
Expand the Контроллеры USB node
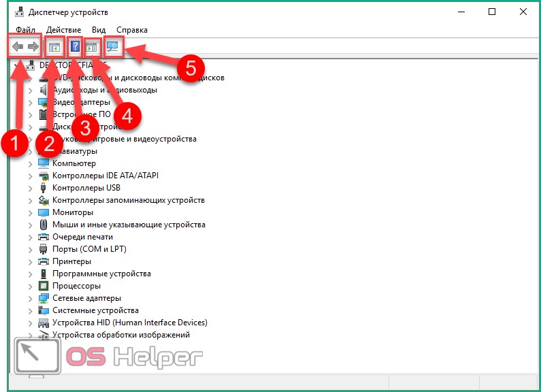[x=31, y=189]
